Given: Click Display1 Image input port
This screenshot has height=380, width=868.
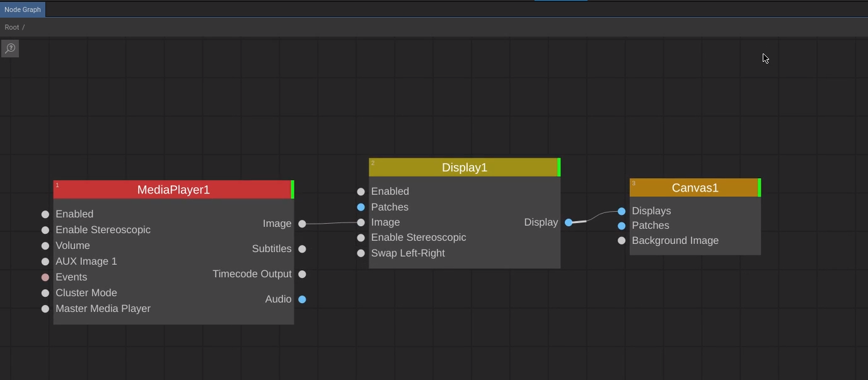Looking at the screenshot, I should click(x=361, y=222).
